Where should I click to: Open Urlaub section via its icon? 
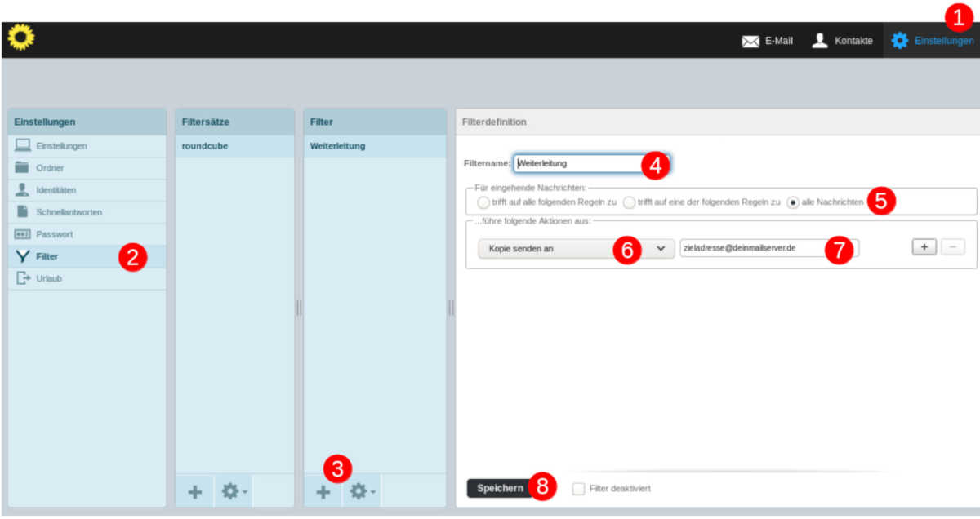23,278
